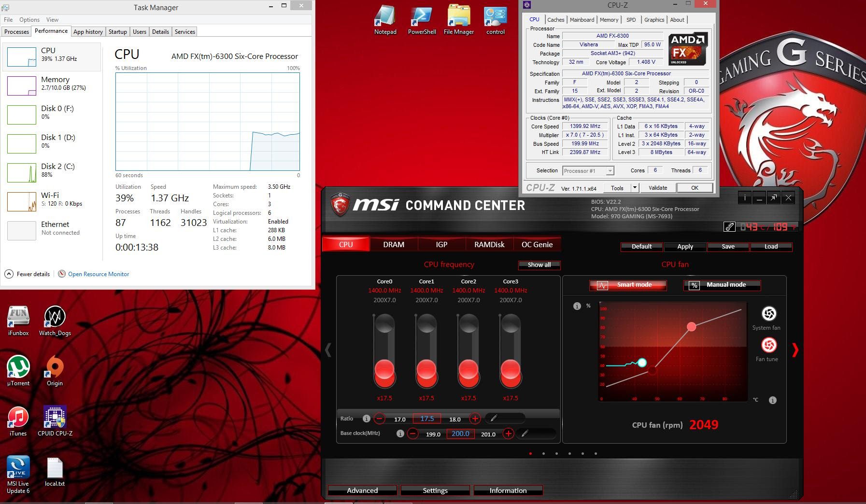Image resolution: width=866 pixels, height=504 pixels.
Task: Click the Core3 frequency slider knob
Action: coord(511,370)
